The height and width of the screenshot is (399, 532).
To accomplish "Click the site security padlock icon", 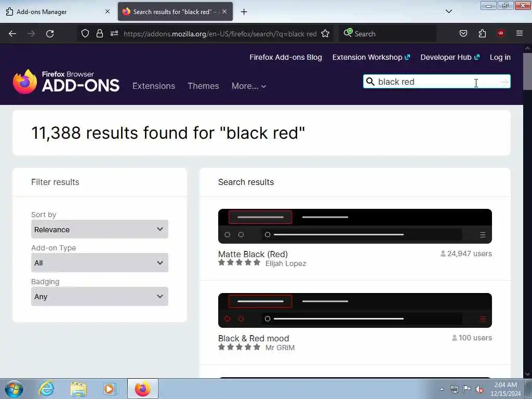I will [99, 33].
